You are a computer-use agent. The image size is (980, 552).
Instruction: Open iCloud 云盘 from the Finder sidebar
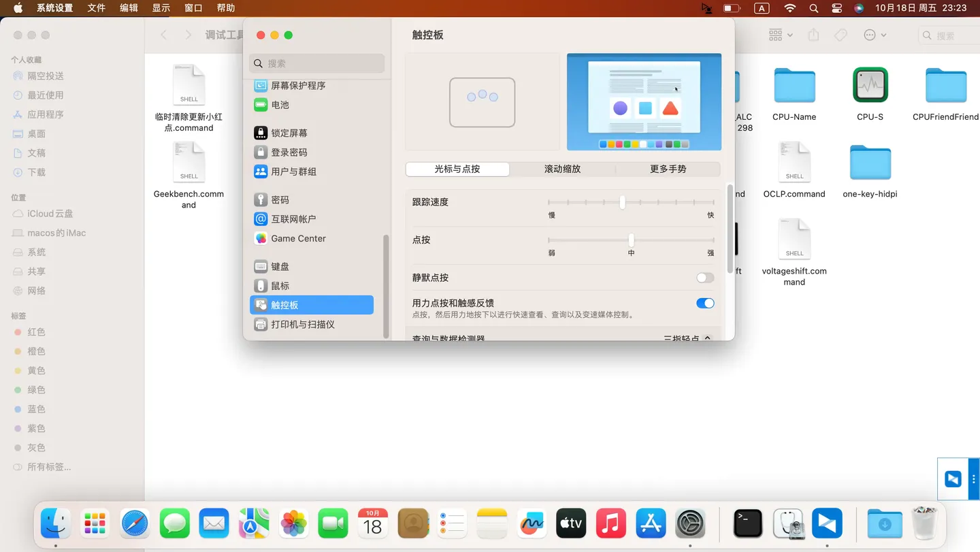48,213
